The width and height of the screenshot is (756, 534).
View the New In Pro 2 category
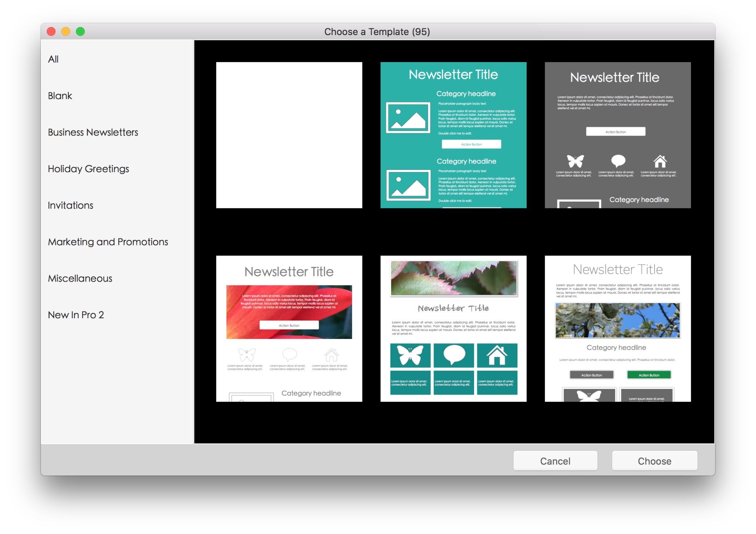[x=76, y=315]
